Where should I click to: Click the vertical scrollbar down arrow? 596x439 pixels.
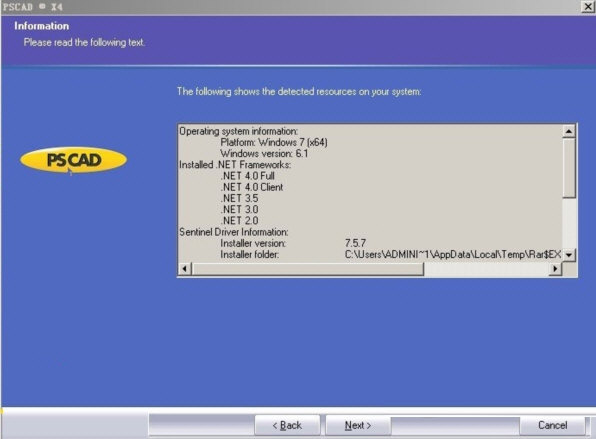[x=569, y=255]
